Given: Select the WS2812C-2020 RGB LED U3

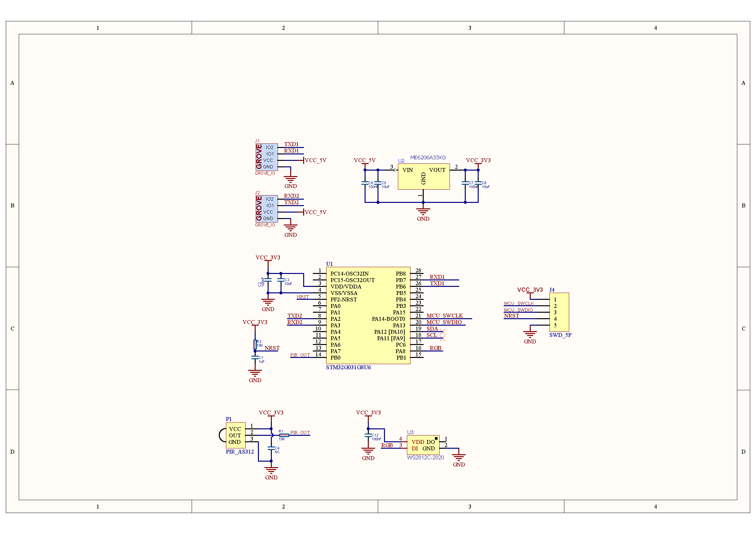Looking at the screenshot, I should [x=423, y=445].
